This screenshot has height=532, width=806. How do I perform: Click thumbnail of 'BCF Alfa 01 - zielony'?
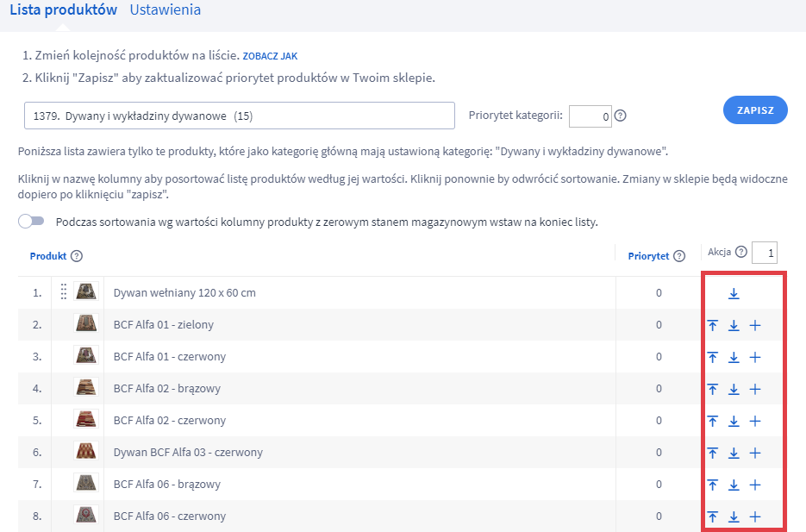click(86, 324)
